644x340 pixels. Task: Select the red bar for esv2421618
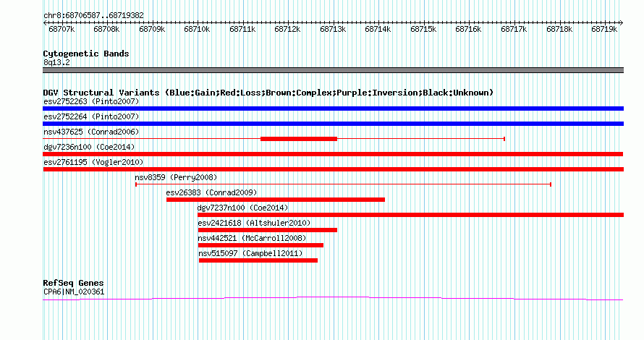[x=268, y=230]
